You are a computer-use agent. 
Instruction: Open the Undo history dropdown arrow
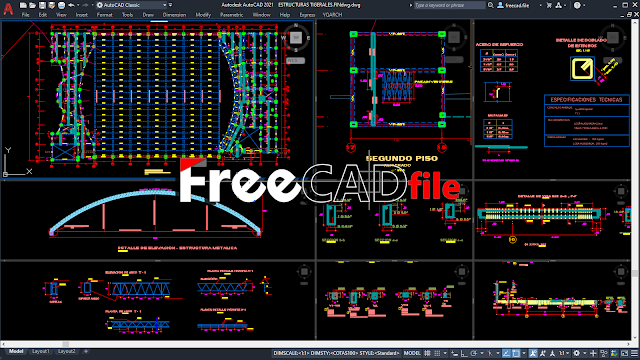[x=78, y=5]
